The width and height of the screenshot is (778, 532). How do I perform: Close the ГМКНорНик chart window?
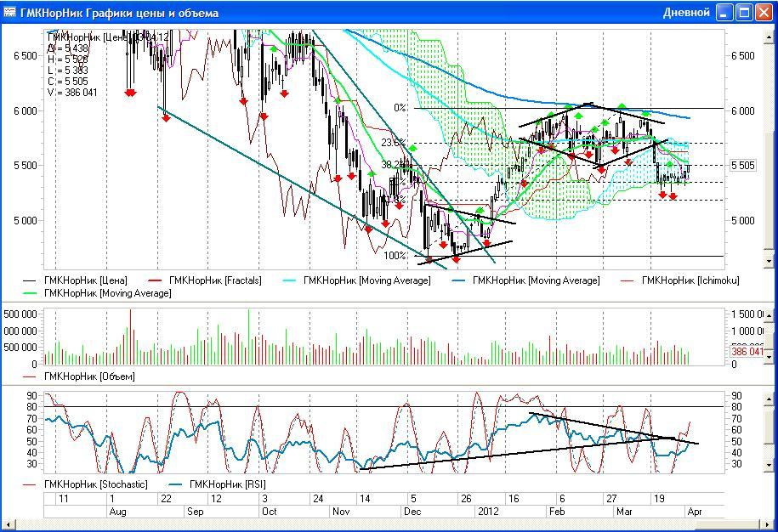click(764, 13)
